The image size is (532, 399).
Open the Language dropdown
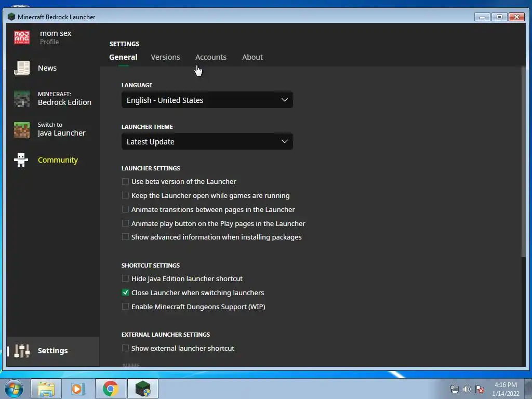coord(207,100)
